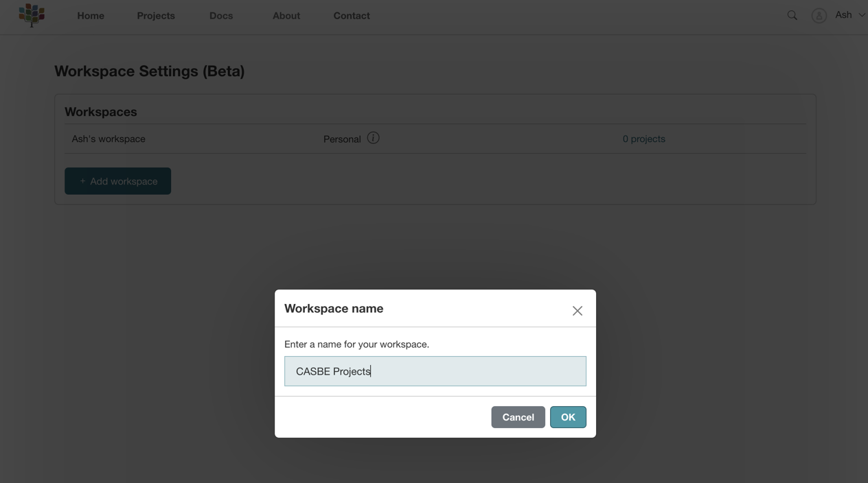Cancel the workspace name dialog
The height and width of the screenshot is (483, 868).
pos(518,417)
